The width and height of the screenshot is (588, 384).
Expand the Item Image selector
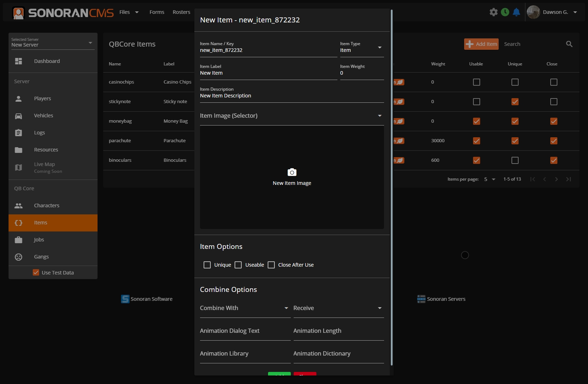pos(292,116)
